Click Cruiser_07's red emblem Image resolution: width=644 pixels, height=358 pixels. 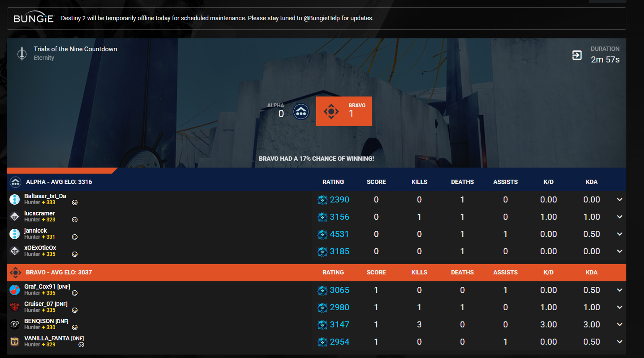point(15,307)
